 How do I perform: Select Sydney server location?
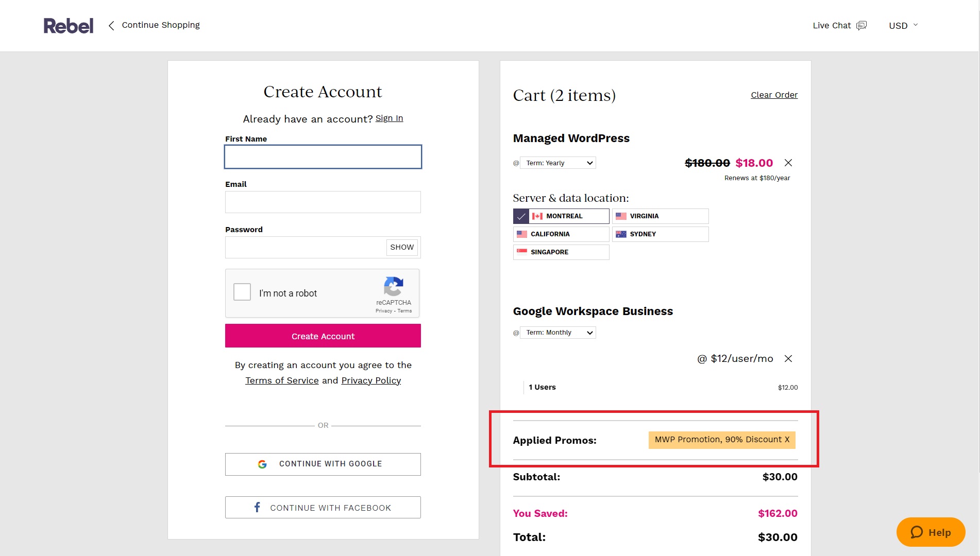point(660,234)
